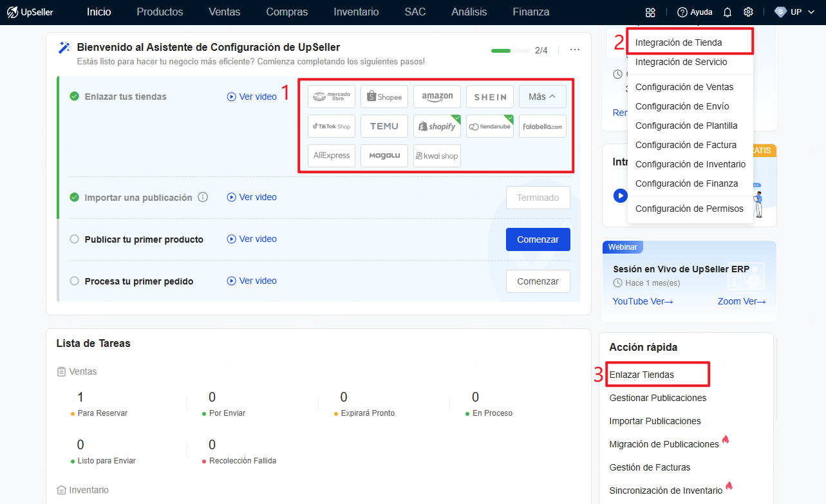
Task: Select Publicar tu primer producto radio circle
Action: (74, 239)
